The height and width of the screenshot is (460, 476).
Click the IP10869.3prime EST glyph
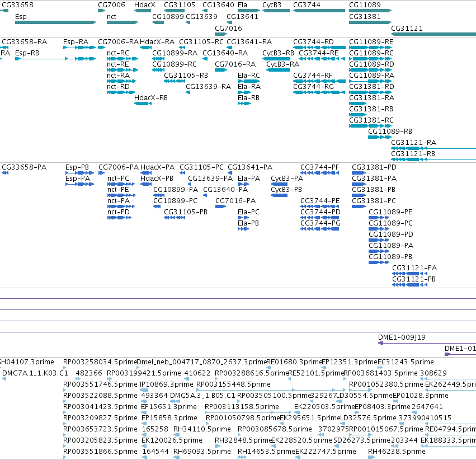pyautogui.click(x=144, y=390)
